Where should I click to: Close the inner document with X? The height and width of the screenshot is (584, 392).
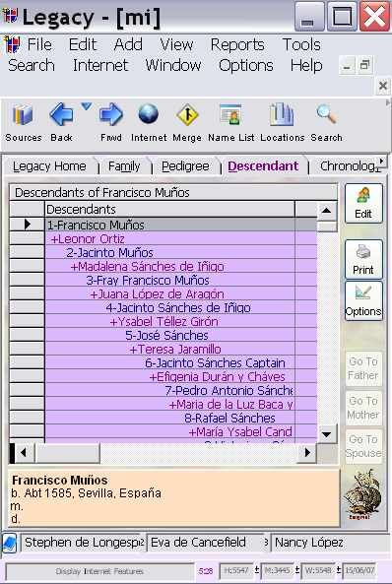click(x=383, y=86)
